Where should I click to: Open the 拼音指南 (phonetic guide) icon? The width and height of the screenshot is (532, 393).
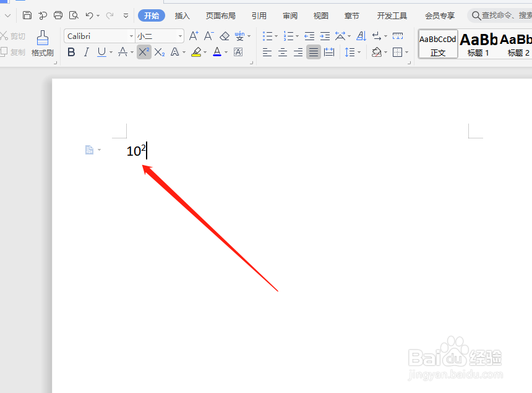click(x=239, y=35)
